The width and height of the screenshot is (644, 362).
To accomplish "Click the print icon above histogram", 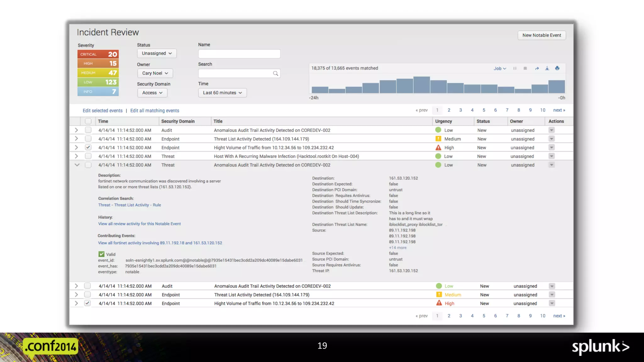I will 557,68.
